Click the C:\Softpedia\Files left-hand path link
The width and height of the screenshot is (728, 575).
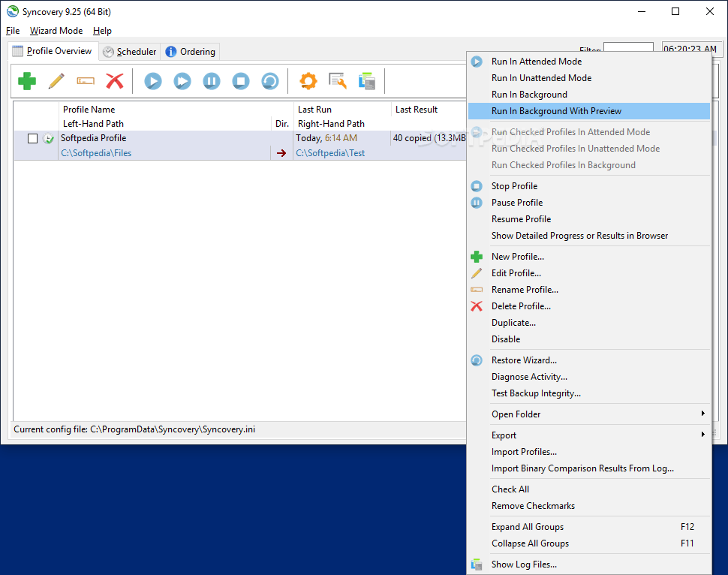[96, 153]
